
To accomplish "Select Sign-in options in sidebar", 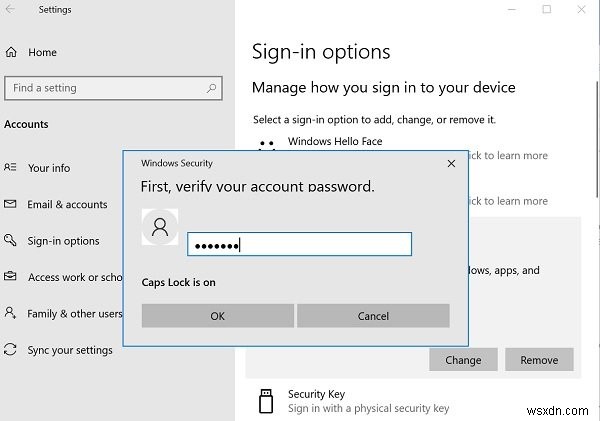I will click(x=63, y=241).
